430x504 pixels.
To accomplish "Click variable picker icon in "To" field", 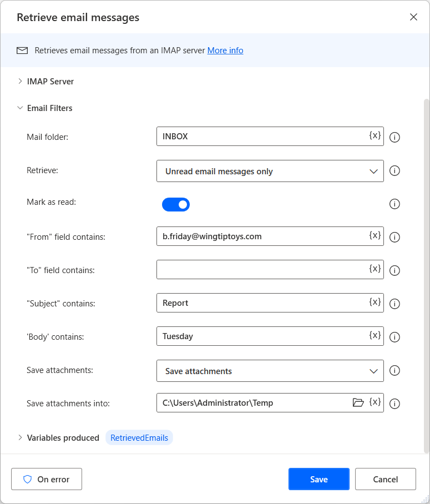I will tap(375, 269).
